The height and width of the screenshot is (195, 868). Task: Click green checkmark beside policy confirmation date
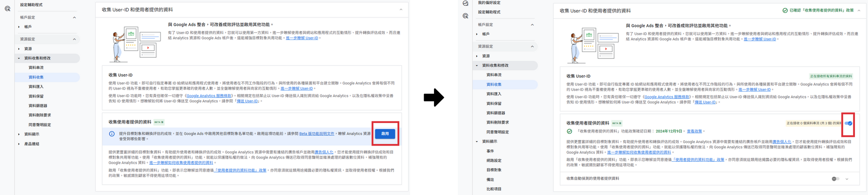569,131
